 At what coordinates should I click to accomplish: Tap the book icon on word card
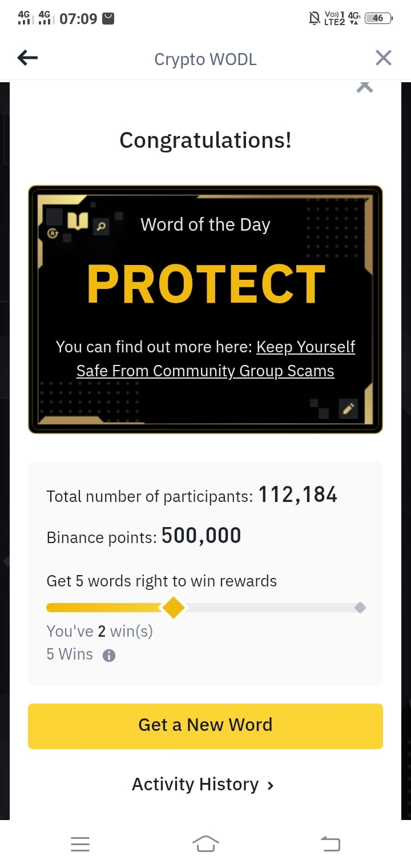pos(77,220)
